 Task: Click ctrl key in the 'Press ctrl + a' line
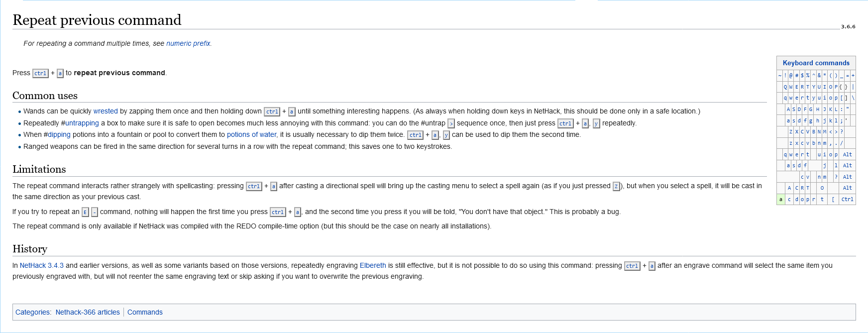click(x=40, y=73)
